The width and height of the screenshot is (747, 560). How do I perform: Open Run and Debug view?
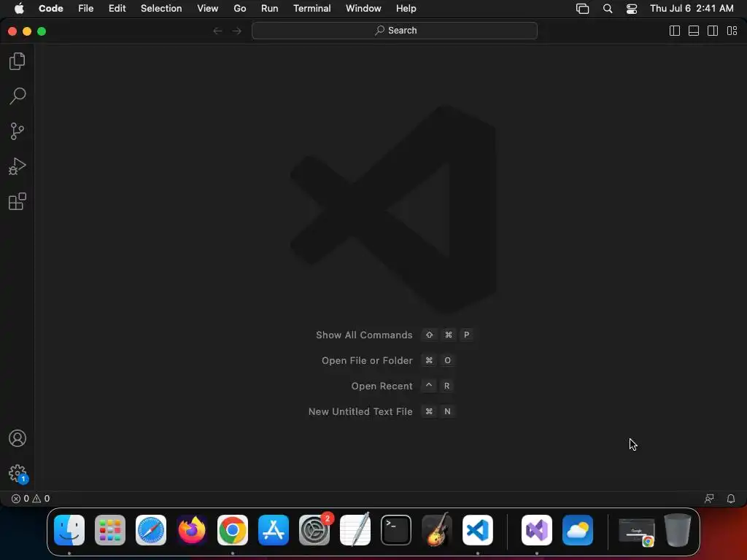point(18,166)
